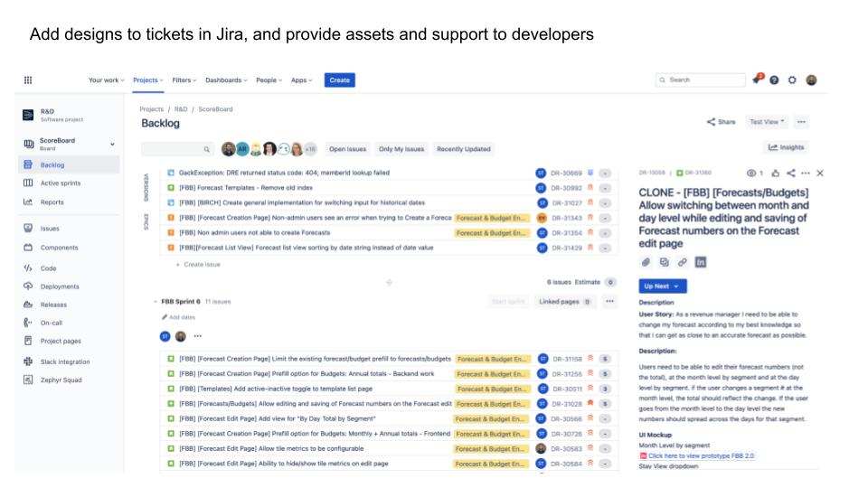Open the Test View dropdown
This screenshot has width=868, height=488.
pyautogui.click(x=767, y=122)
